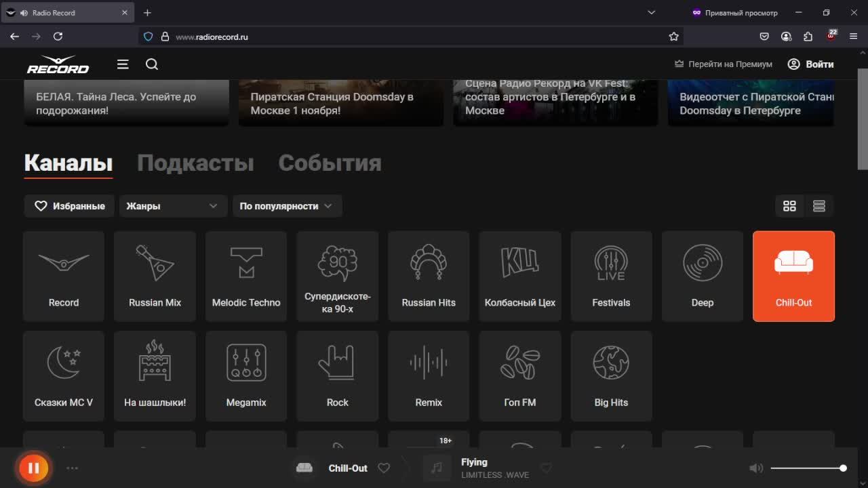Click the active Chill-Out channel tile

coord(793,277)
